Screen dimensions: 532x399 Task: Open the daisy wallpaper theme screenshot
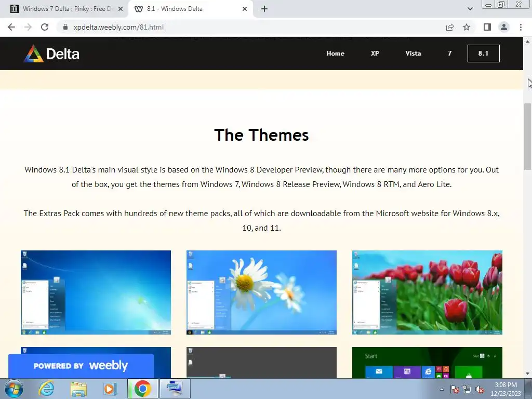(261, 292)
